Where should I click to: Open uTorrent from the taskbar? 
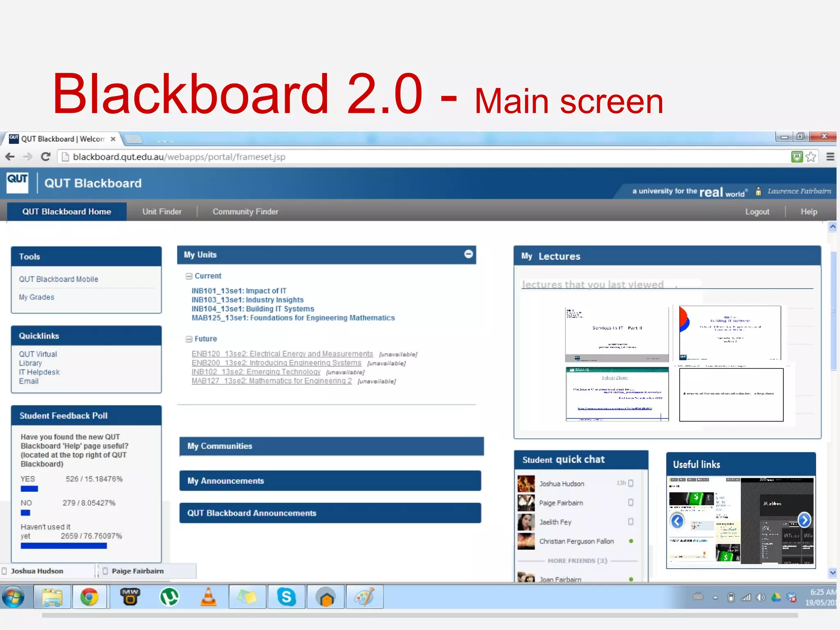[x=169, y=597]
